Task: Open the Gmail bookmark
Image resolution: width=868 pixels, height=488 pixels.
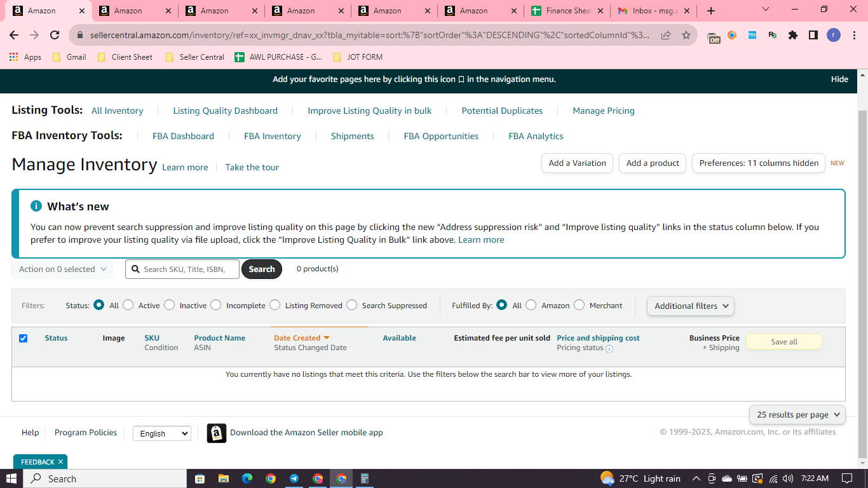Action: point(69,57)
